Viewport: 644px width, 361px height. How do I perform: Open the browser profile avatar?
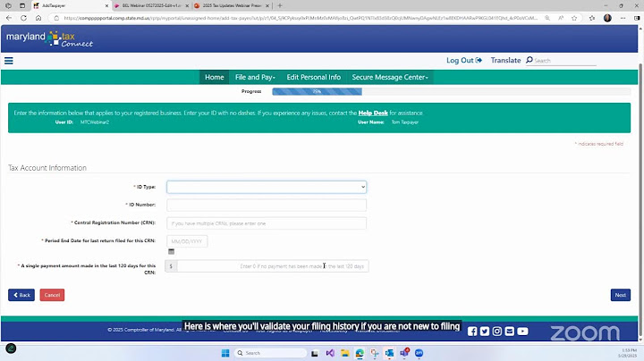[x=607, y=18]
